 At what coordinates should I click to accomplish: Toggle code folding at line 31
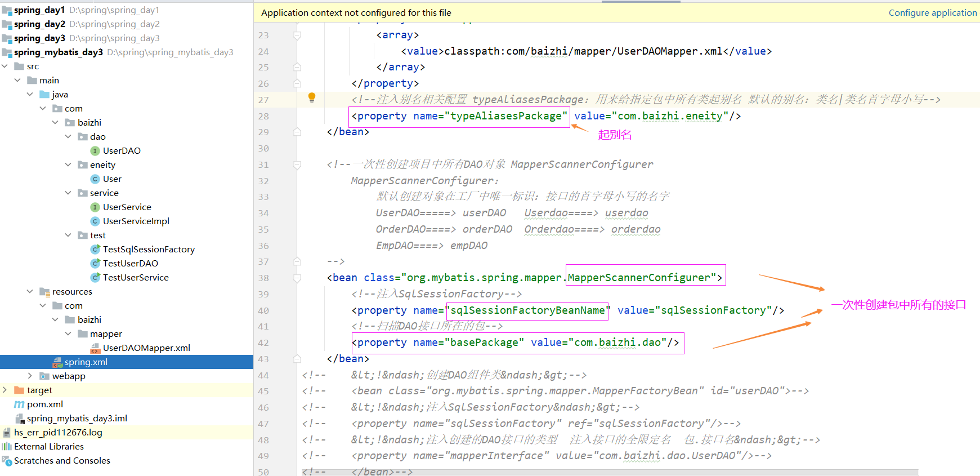coord(297,165)
